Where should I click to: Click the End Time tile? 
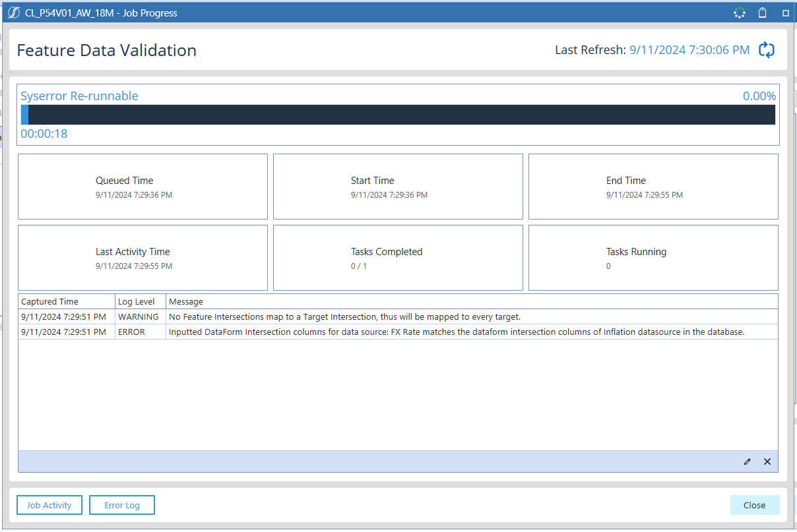(x=653, y=187)
